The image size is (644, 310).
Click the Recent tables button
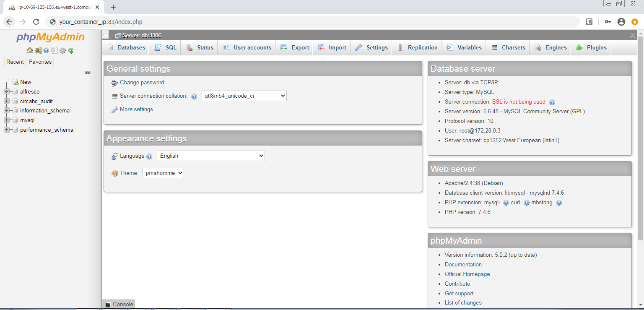[15, 62]
